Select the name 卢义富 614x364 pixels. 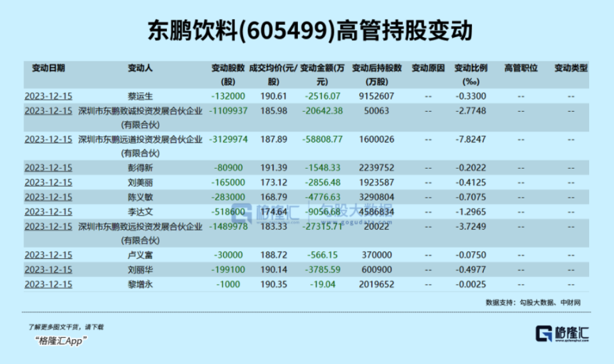coord(140,255)
